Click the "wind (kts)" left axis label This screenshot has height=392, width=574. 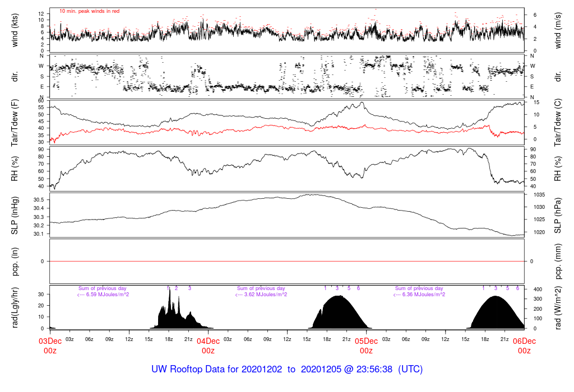pos(15,29)
